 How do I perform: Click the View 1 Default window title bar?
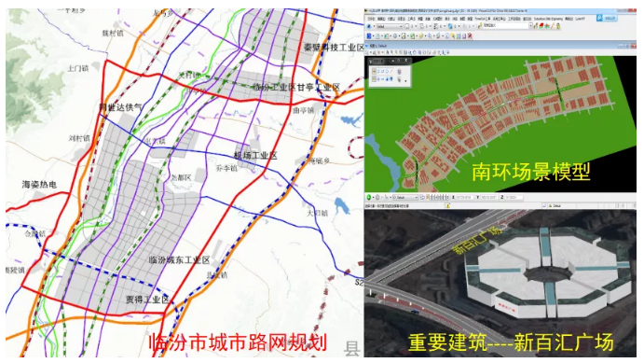(500, 46)
